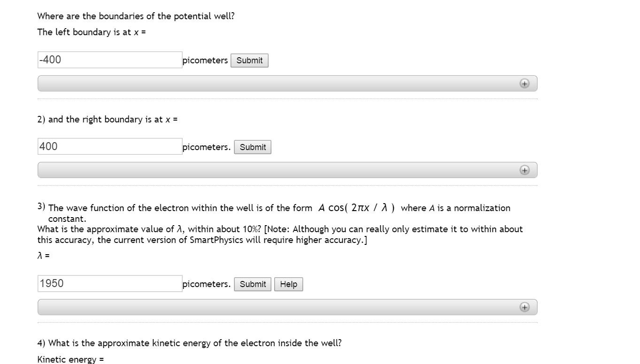
Task: Submit the left boundary answer of -400
Action: coord(249,61)
